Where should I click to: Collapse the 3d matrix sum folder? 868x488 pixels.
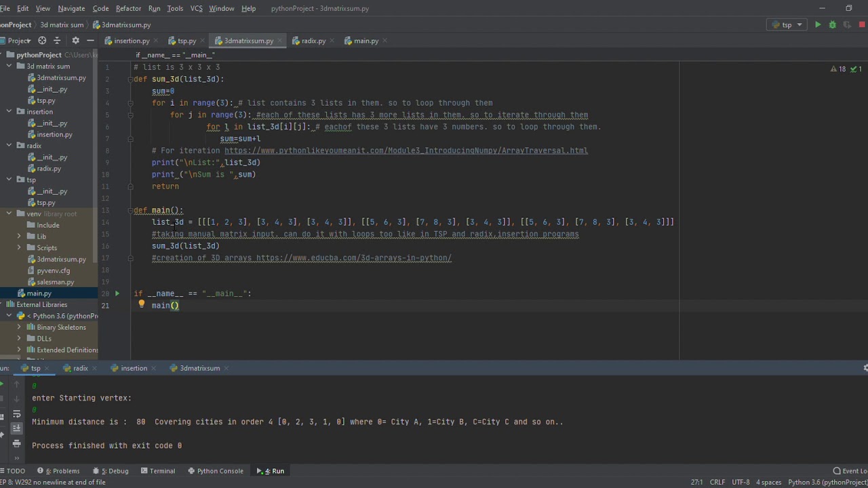click(9, 66)
